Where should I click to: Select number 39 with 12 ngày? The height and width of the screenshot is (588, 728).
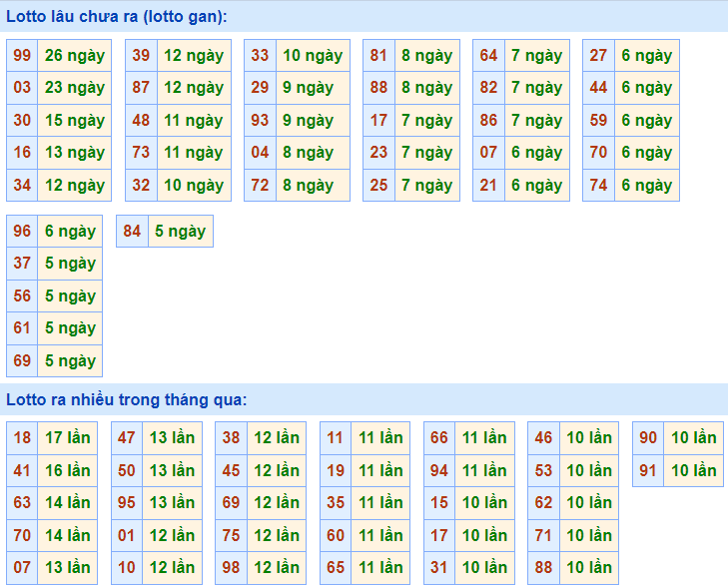tap(141, 55)
